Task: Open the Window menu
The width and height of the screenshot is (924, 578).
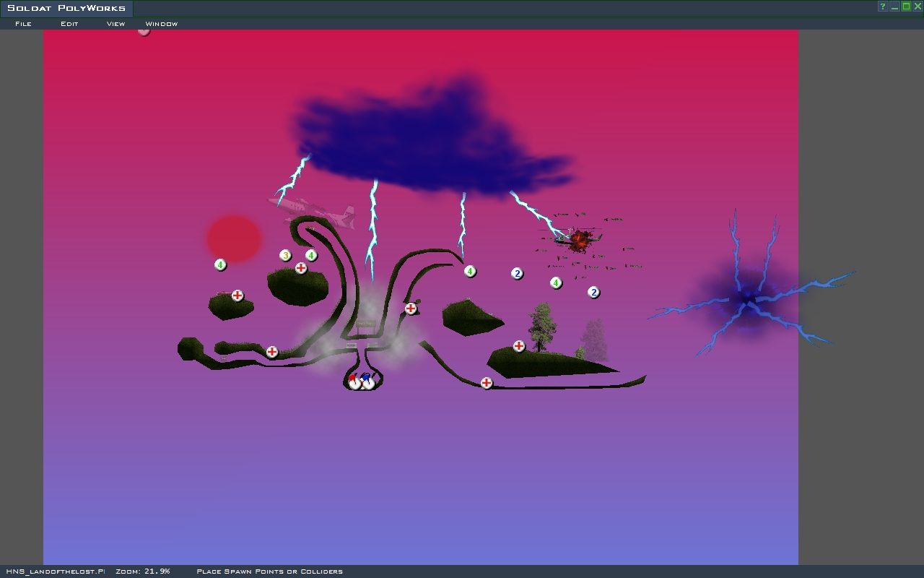Action: point(162,24)
